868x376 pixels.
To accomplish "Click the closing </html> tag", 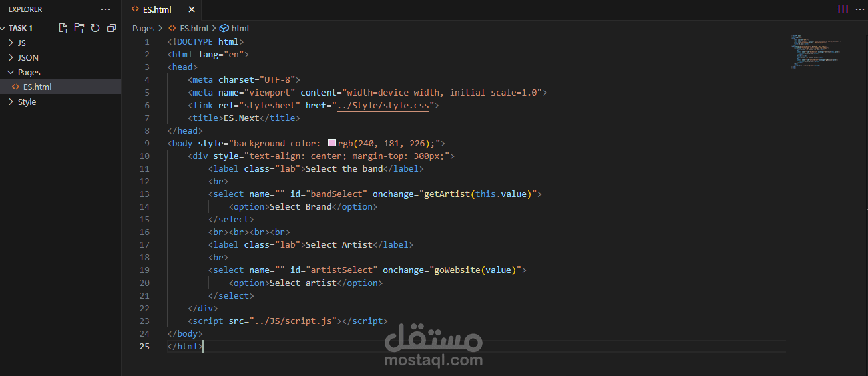I will (x=185, y=346).
